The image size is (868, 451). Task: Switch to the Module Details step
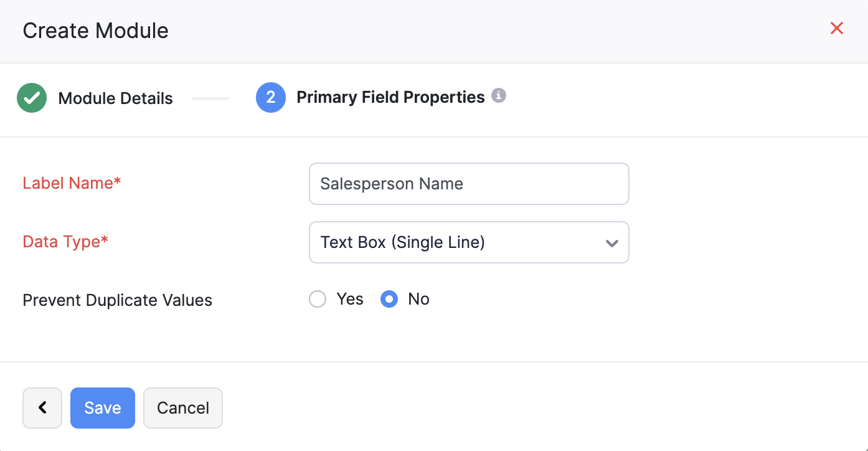pos(115,98)
